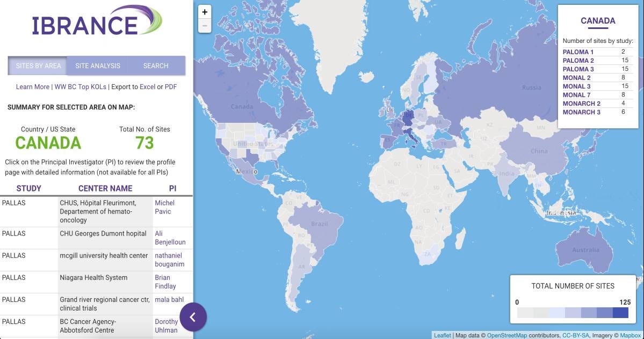
Task: Open Dorothy Uhlman's PI profile
Action: pos(167,326)
